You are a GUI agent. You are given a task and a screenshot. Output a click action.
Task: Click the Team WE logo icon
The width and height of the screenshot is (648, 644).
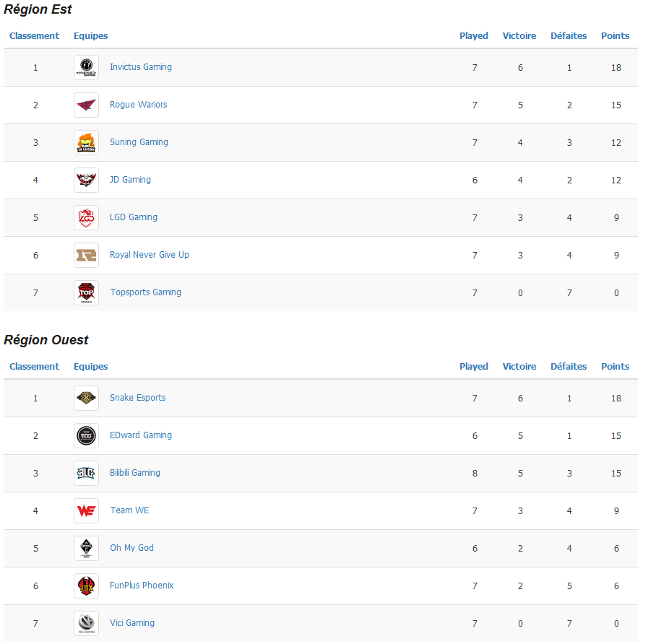coord(87,511)
